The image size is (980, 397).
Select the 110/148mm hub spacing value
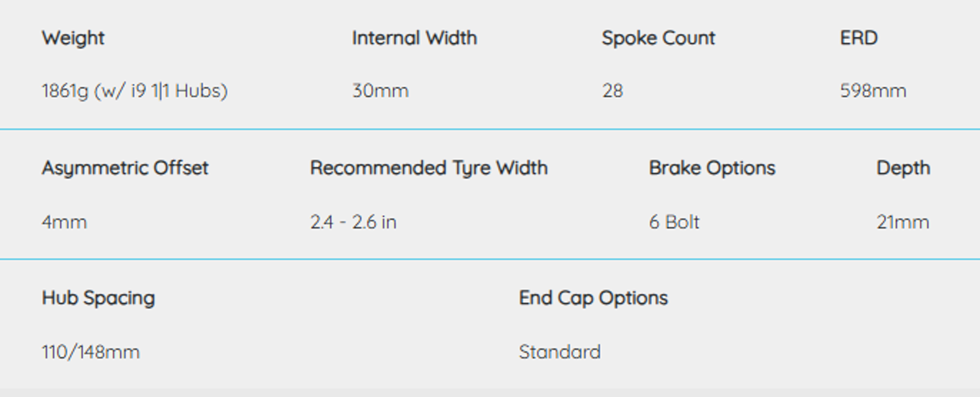click(90, 352)
